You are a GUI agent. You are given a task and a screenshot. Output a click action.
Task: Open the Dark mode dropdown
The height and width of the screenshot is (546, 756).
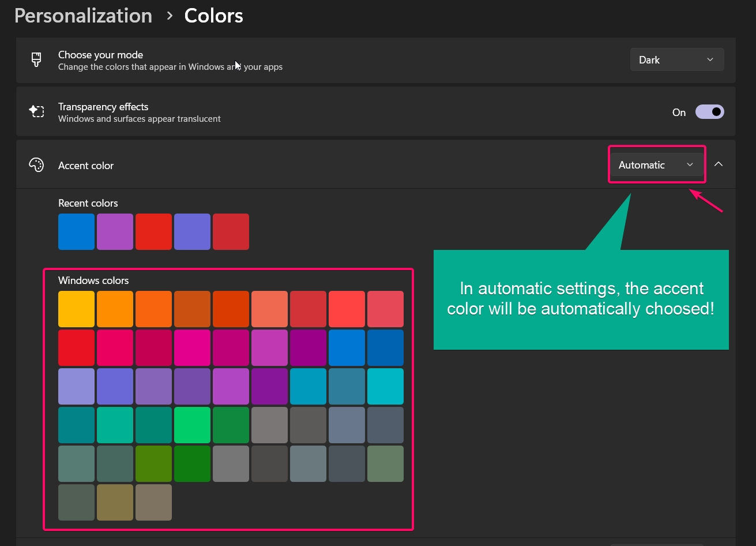tap(677, 60)
